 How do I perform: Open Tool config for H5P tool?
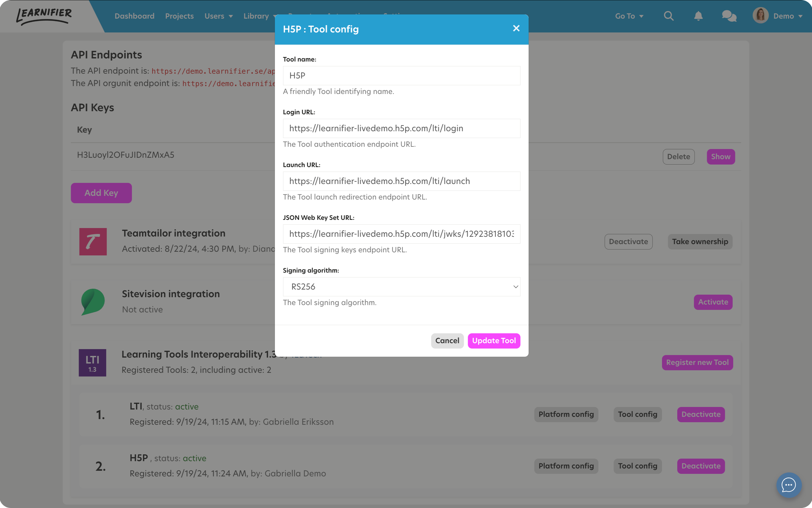point(637,466)
